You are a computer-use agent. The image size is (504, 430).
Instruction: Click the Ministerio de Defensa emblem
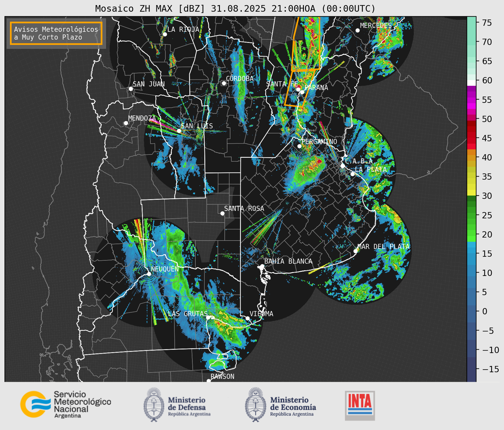click(x=154, y=404)
